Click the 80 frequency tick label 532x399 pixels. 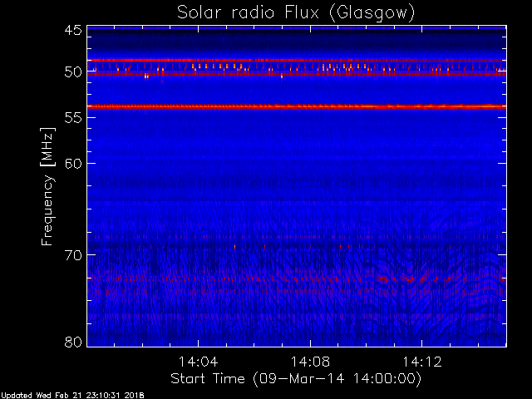click(x=73, y=342)
